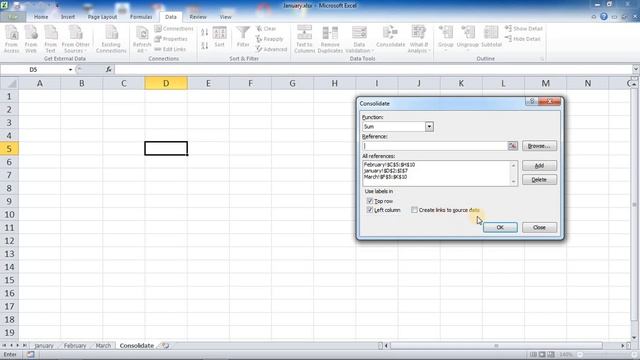Viewport: 640px width, 360px height.
Task: Open Advanced filter options
Action: 271,49
